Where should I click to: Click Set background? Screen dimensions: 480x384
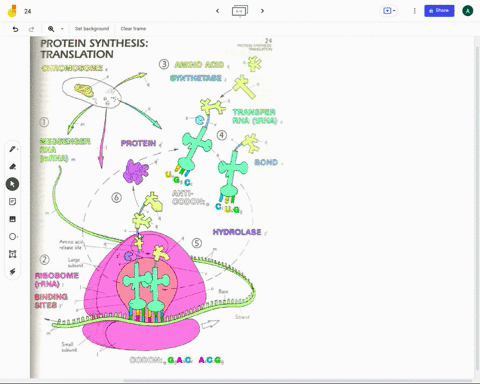(x=92, y=29)
